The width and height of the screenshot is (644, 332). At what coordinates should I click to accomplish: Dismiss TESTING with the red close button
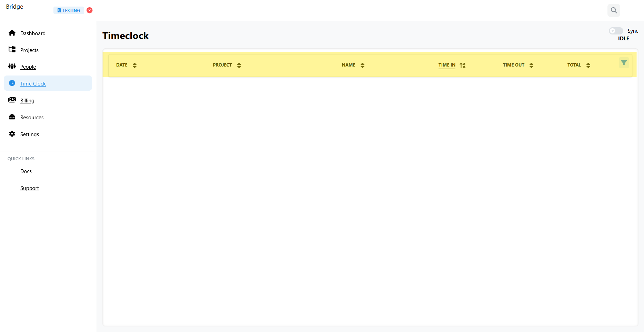tap(89, 10)
